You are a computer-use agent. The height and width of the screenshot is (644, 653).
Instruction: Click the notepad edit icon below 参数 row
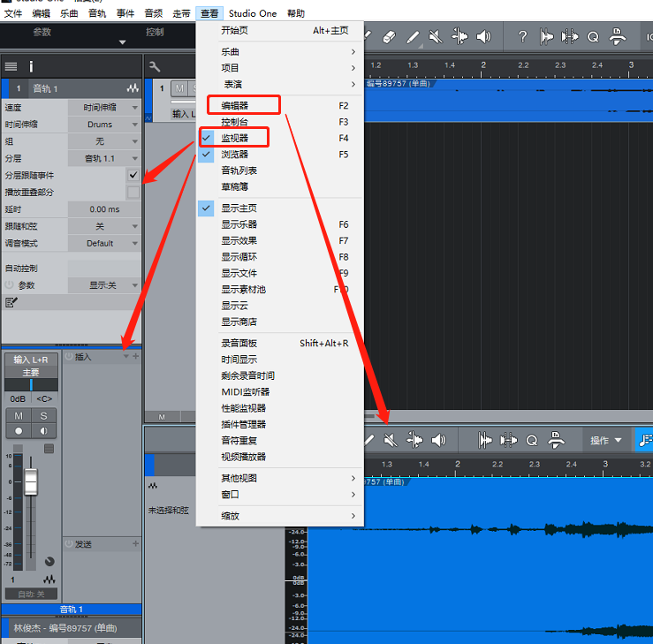[x=11, y=302]
